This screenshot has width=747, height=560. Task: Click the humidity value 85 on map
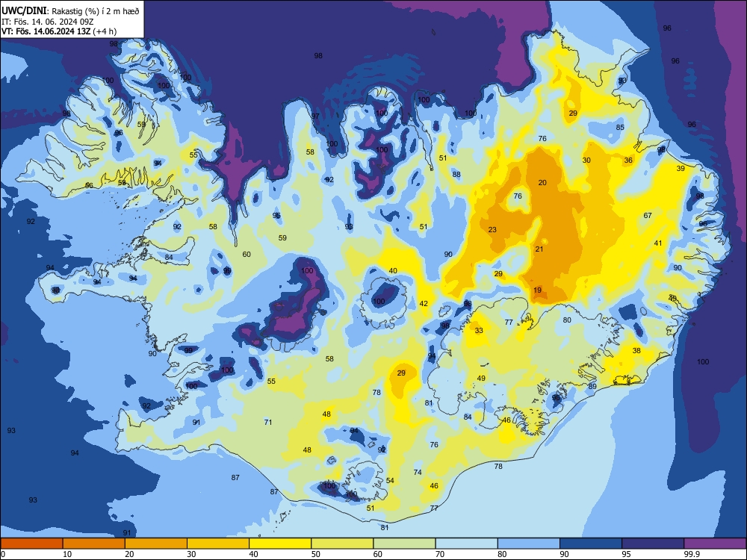pos(620,127)
